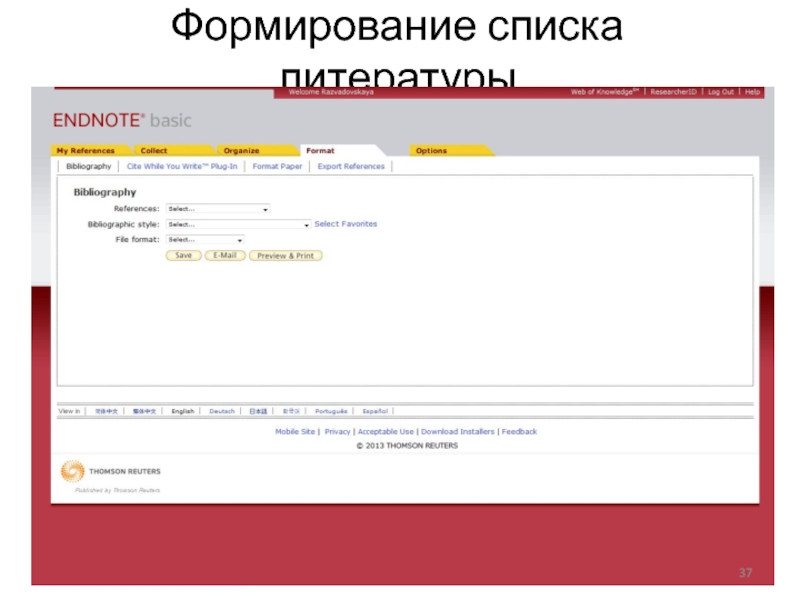
Task: Open the Feedback link
Action: tap(519, 432)
